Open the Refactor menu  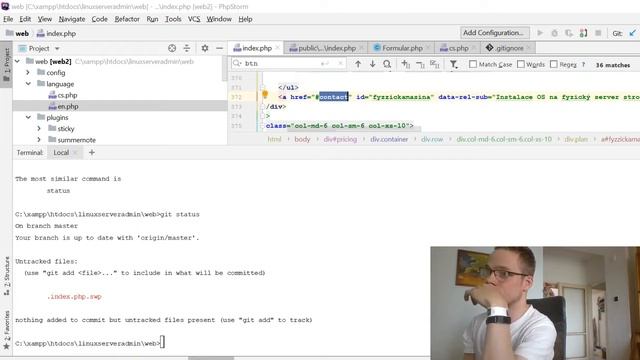127,19
